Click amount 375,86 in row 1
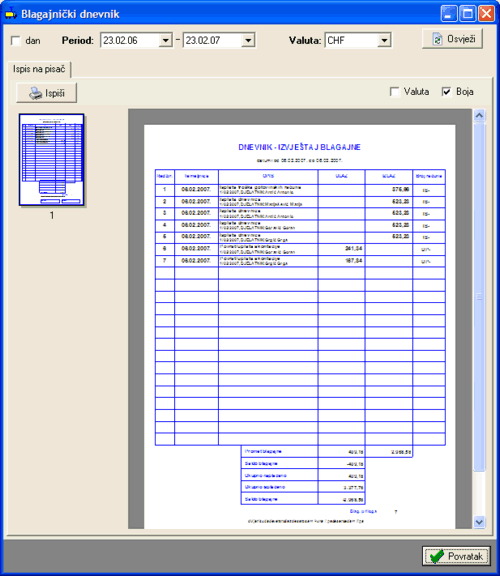Screen dimensions: 500x576 400,189
